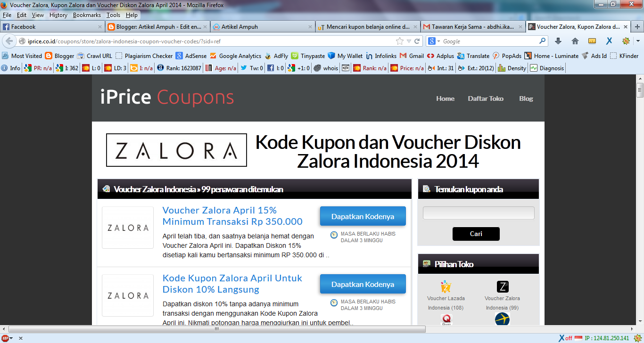Open the My Wallet bookmark
The width and height of the screenshot is (644, 343).
[345, 56]
